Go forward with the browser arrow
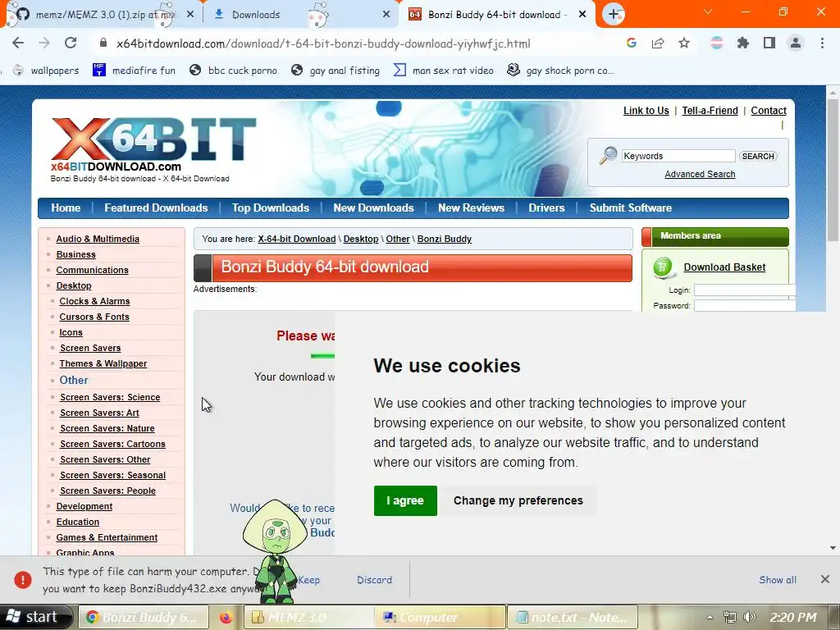Viewport: 840px width, 630px height. click(x=44, y=43)
